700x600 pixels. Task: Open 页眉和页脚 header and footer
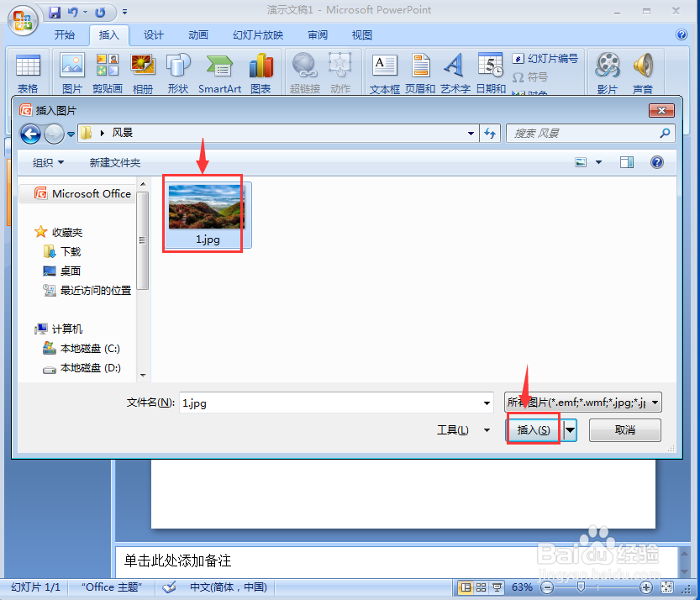coord(420,73)
